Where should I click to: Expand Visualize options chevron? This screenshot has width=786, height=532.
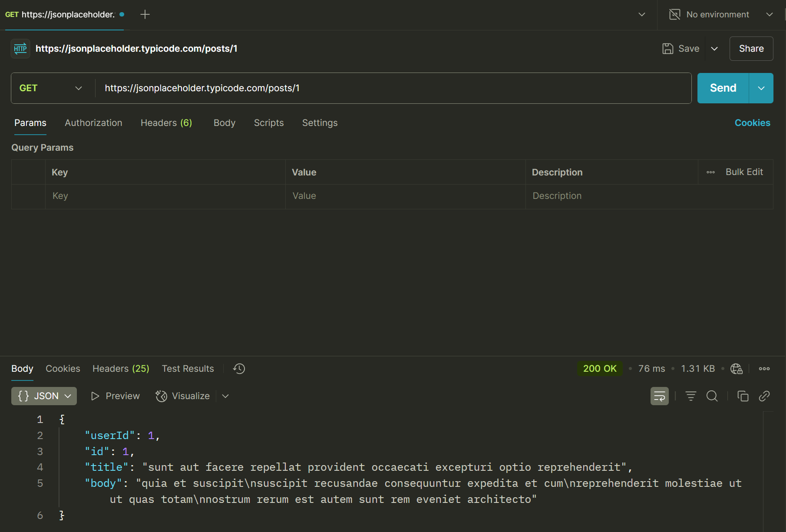(x=225, y=396)
